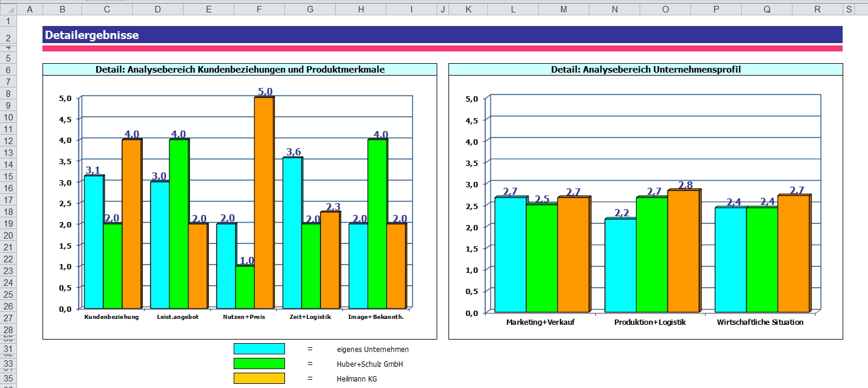Select the cyan Zeit+Logistik bar

click(x=292, y=233)
